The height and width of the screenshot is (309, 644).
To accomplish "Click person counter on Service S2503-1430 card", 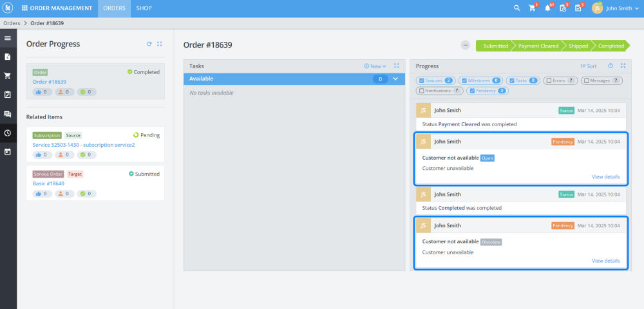I will click(64, 154).
